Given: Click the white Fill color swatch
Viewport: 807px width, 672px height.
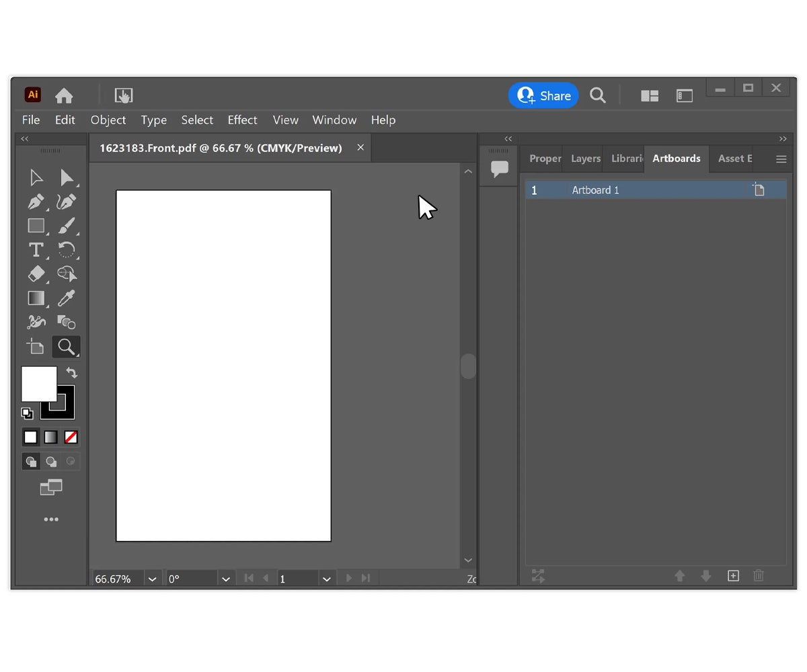Looking at the screenshot, I should pyautogui.click(x=39, y=384).
